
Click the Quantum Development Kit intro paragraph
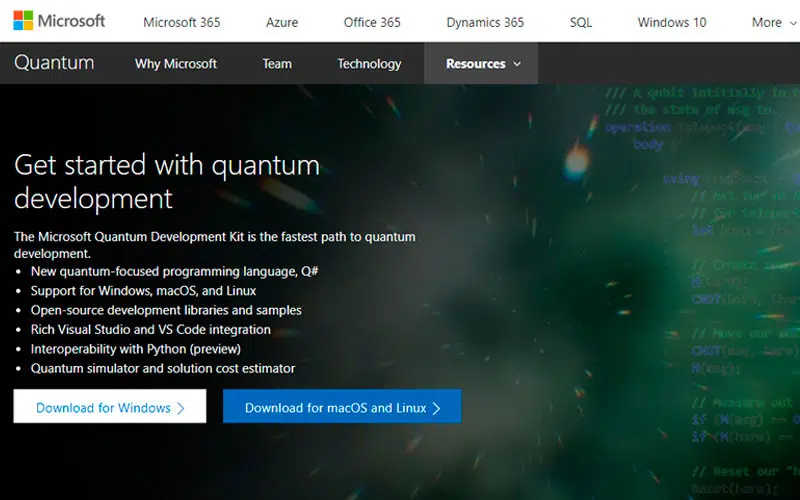(x=215, y=245)
